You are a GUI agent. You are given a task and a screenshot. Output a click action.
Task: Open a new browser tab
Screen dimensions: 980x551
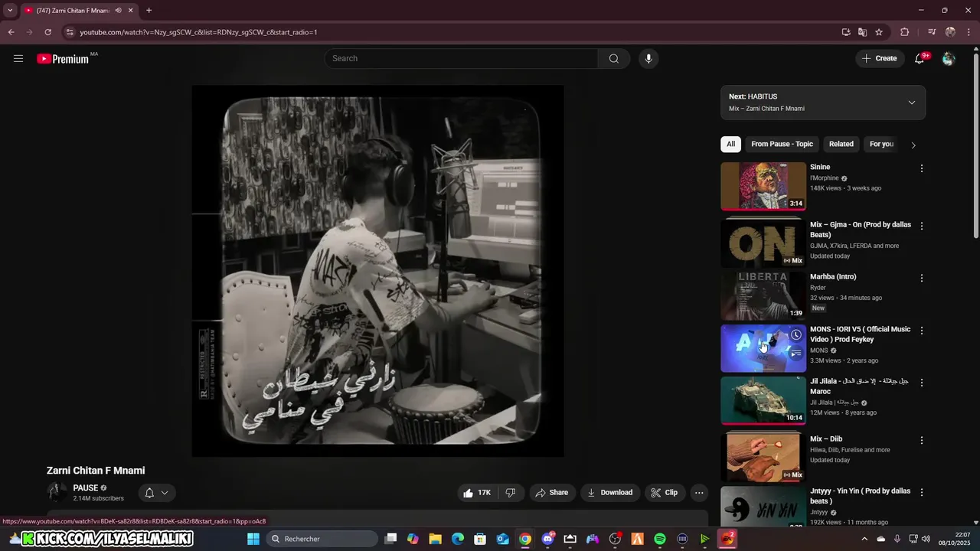(x=149, y=11)
